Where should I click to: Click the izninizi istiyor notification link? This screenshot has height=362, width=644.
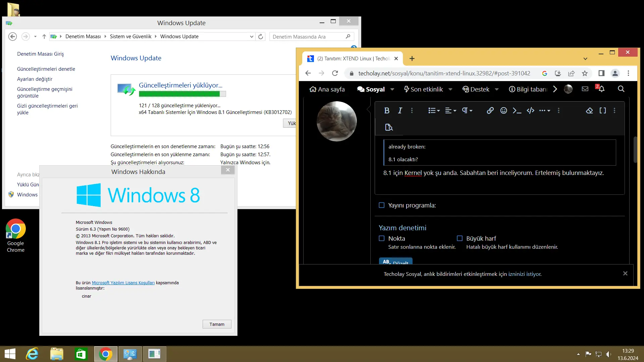(x=525, y=274)
